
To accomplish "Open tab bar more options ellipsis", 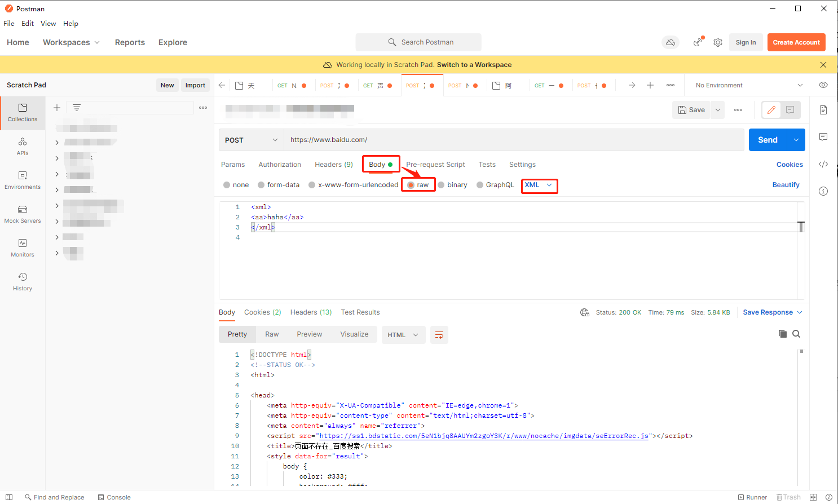I will [671, 85].
